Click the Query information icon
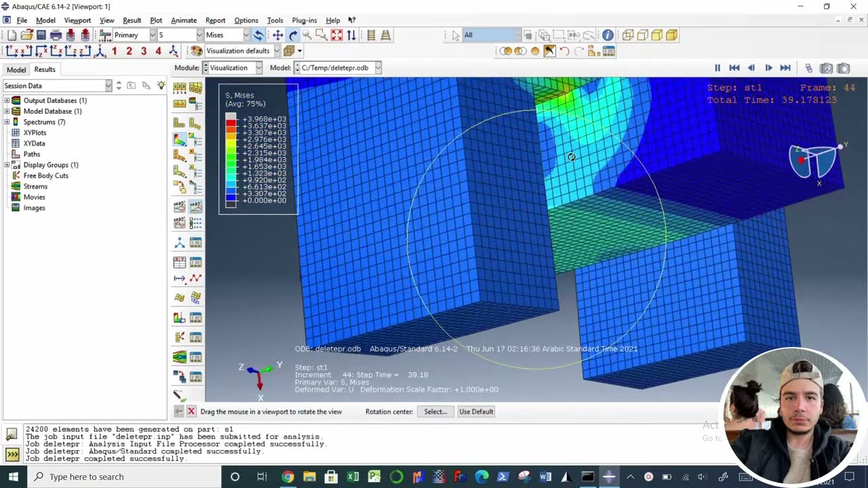 (x=608, y=35)
